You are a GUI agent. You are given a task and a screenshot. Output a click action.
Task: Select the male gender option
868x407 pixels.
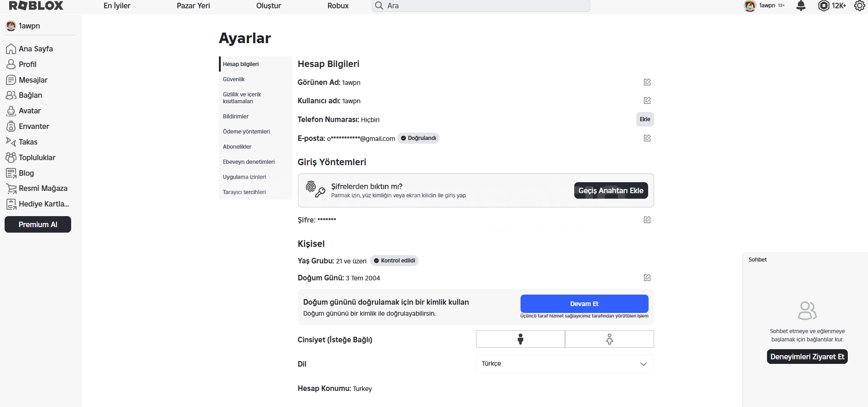521,339
